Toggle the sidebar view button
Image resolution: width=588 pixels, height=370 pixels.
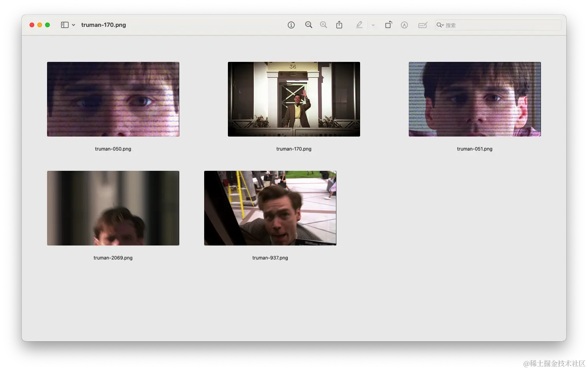65,25
